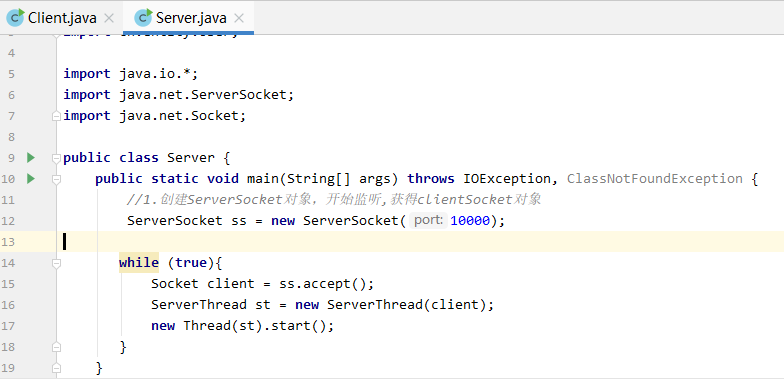
Task: Place cursor on ss.accept() call
Action: coord(326,284)
